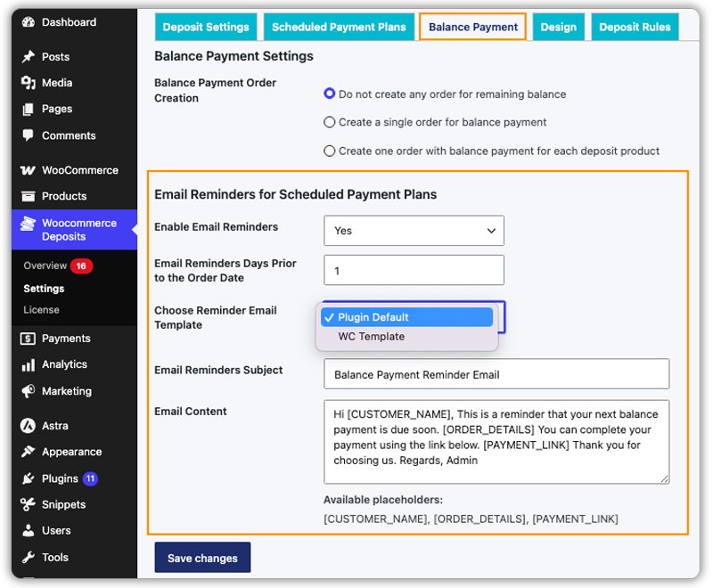Open the Marketing menu link
This screenshot has height=588, width=713.
click(67, 391)
